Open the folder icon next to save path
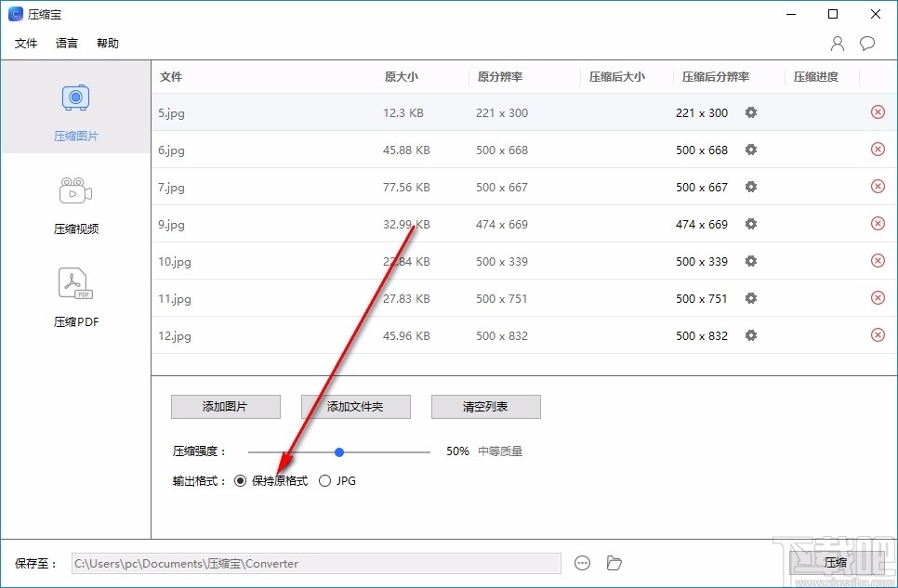Viewport: 898px width, 588px height. (614, 562)
